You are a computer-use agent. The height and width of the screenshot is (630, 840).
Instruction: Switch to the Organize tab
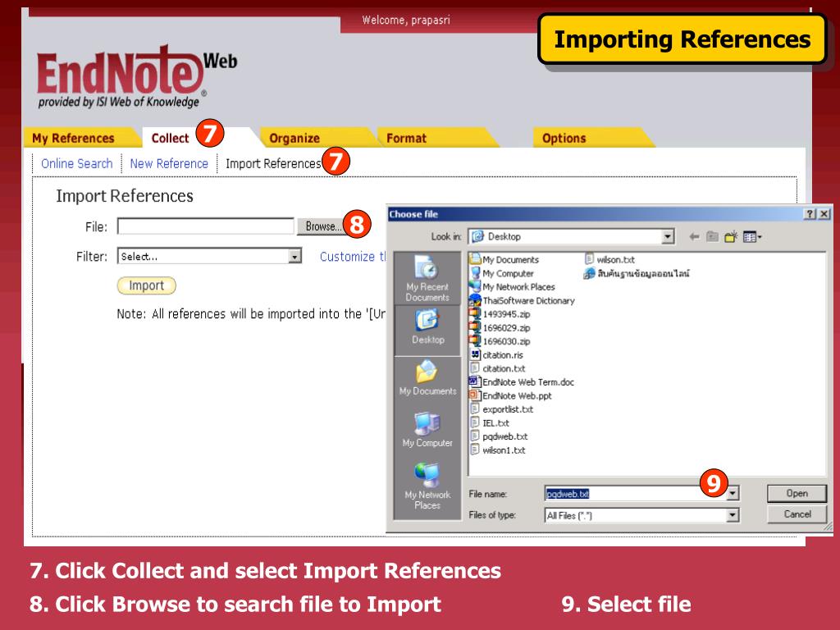click(x=294, y=138)
